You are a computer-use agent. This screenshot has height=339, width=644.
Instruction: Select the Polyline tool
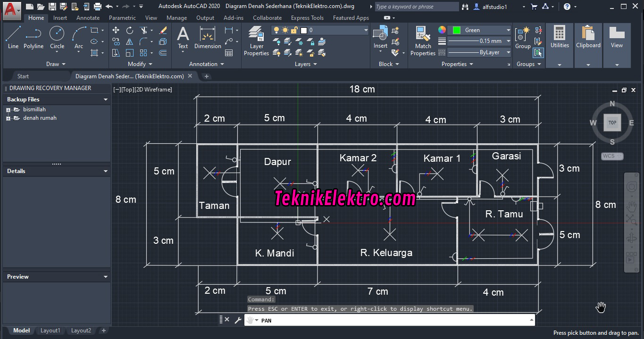[x=33, y=38]
